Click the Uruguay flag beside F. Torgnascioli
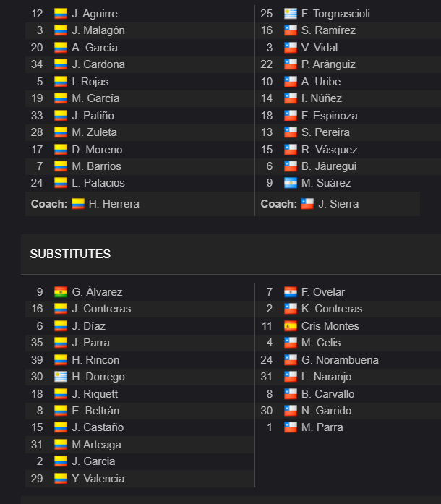The image size is (441, 504). coord(290,14)
